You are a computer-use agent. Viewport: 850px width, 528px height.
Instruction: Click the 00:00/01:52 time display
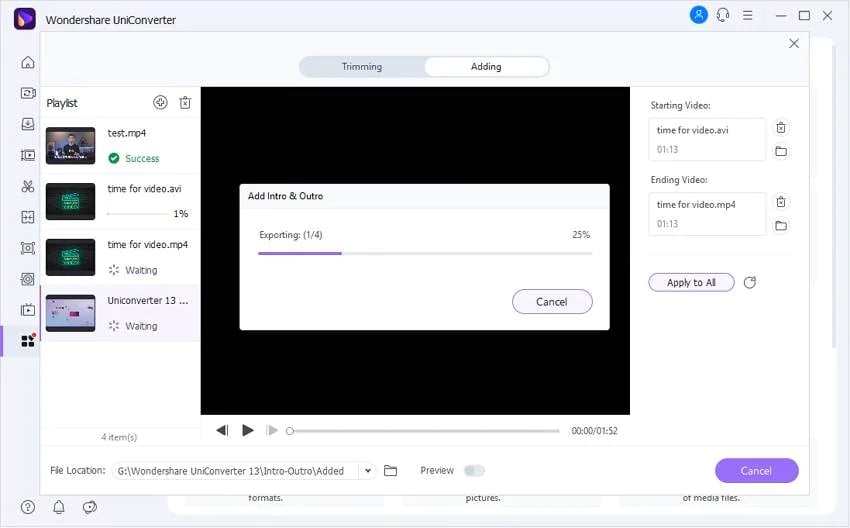(x=594, y=431)
